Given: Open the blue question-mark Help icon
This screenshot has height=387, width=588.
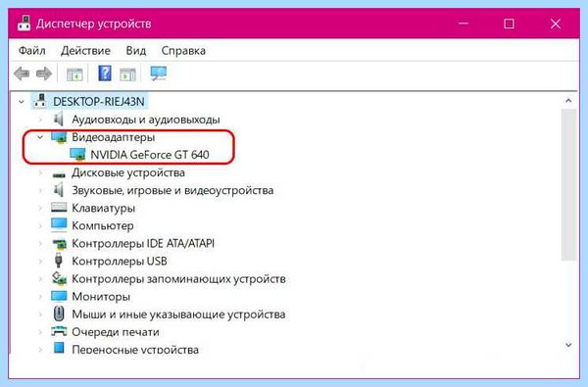Looking at the screenshot, I should [105, 73].
